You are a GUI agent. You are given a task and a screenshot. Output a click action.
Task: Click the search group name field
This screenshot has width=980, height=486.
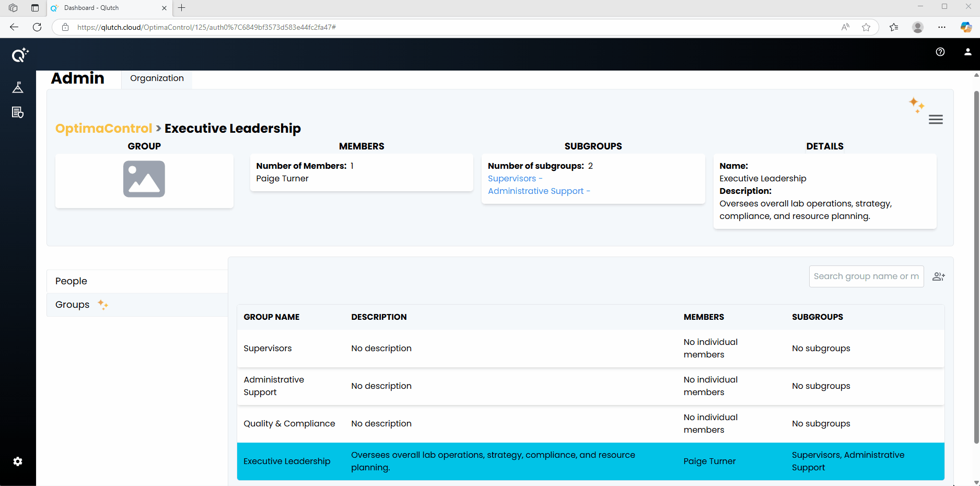[x=866, y=276]
